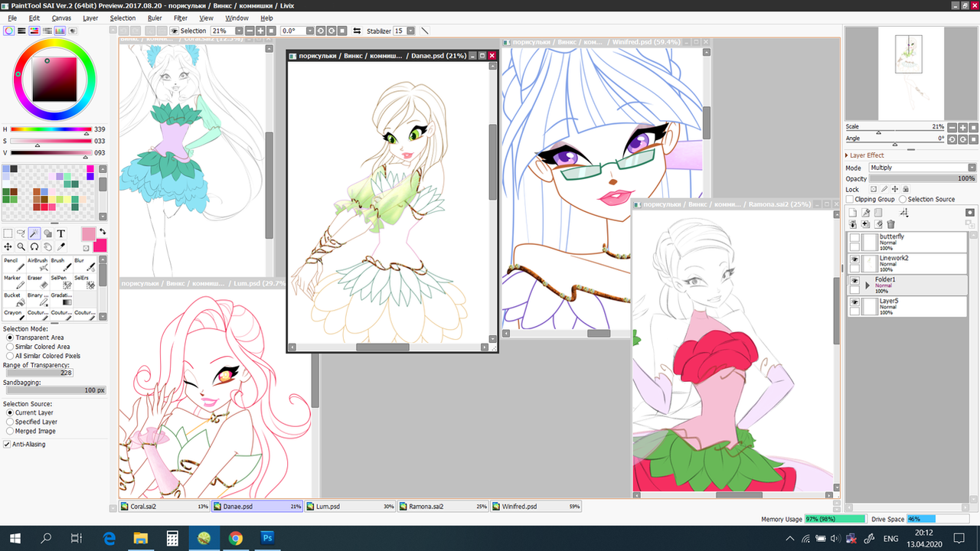This screenshot has height=551, width=980.
Task: Open the Filter menu
Action: [x=181, y=18]
